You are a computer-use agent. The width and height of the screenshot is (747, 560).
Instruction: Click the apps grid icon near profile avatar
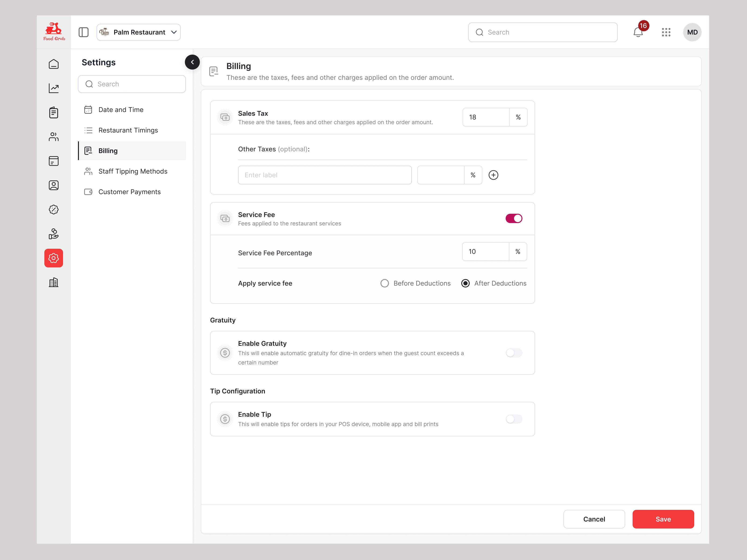[x=666, y=32]
